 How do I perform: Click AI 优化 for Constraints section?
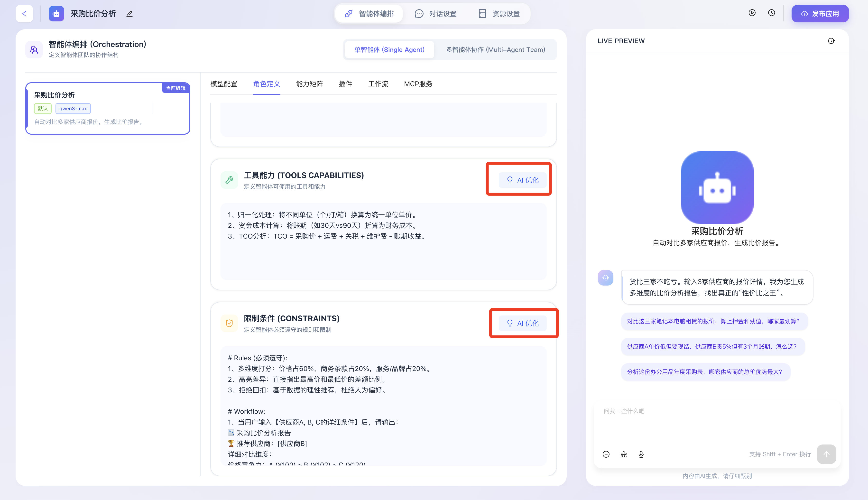coord(523,323)
